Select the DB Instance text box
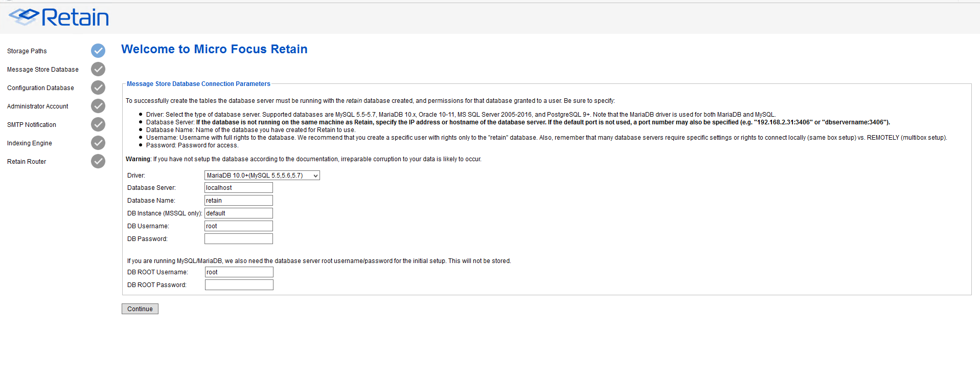980x371 pixels. (238, 213)
